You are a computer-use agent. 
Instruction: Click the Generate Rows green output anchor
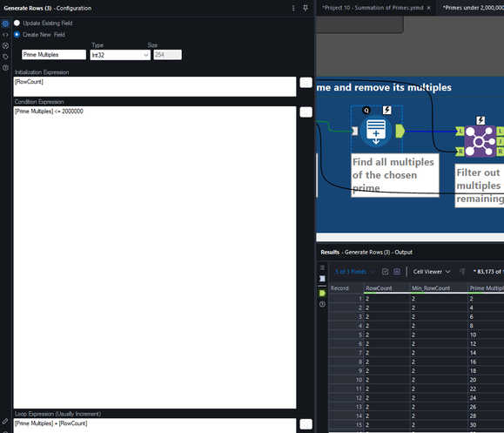[x=400, y=131]
